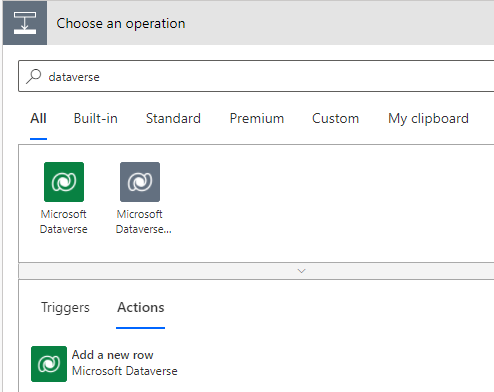Screen dimensions: 494x392
Task: Click Microsoft Dataverse subtitle under Add a new row
Action: tap(125, 371)
